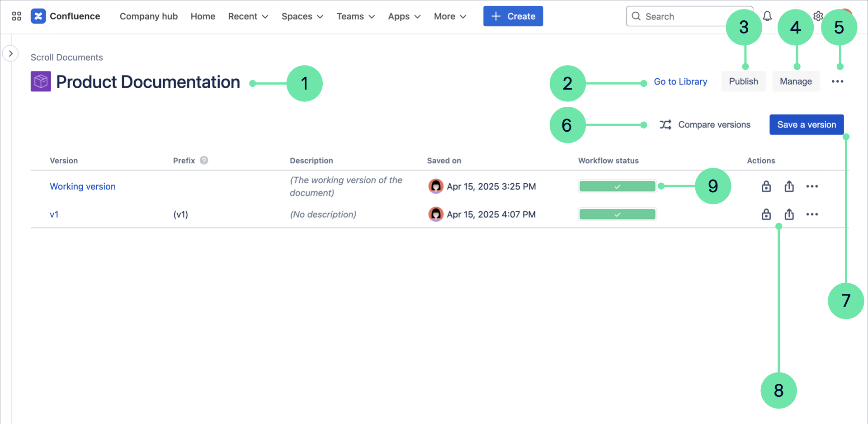
Task: Select Home in the top navigation
Action: 203,16
